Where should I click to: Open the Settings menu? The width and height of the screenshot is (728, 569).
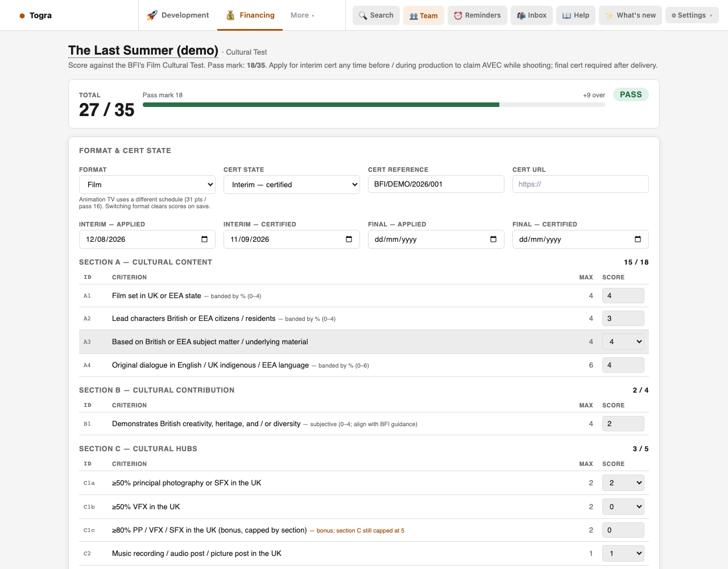tap(692, 15)
